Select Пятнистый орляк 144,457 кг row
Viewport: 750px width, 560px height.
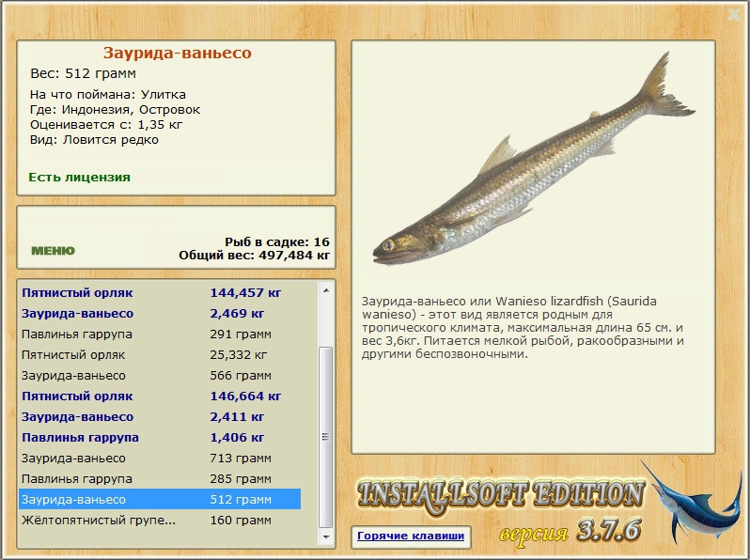(160, 292)
